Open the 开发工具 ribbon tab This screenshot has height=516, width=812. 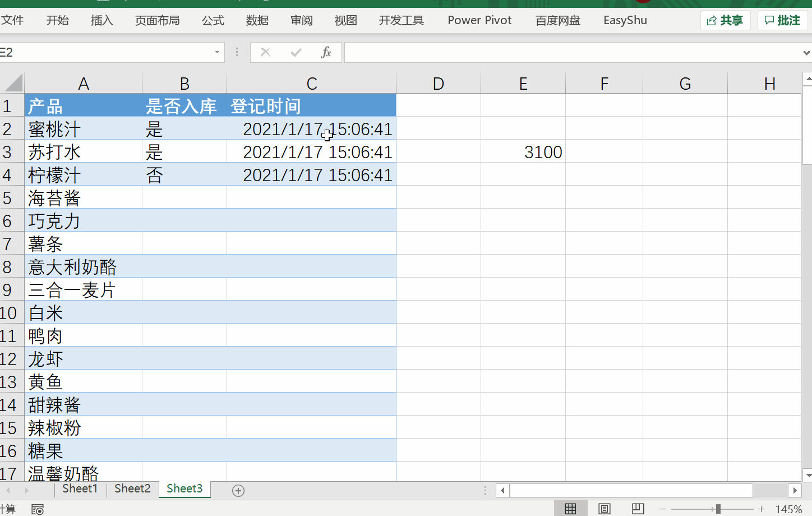[402, 21]
